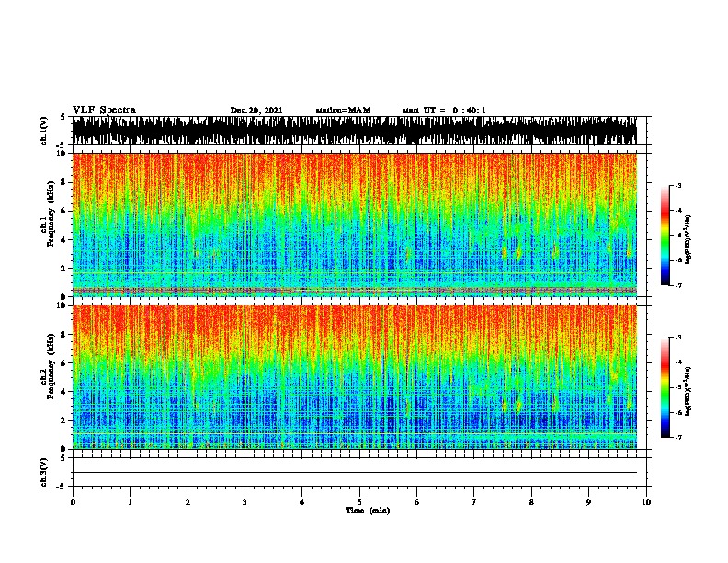Click the time axis tick label "1"
The width and height of the screenshot is (728, 563).
click(130, 502)
